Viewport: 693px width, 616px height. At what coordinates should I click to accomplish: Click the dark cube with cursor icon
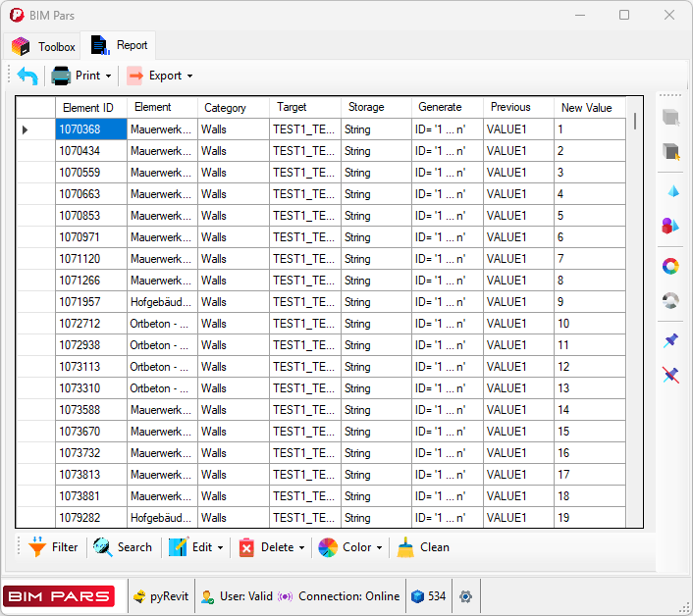point(671,152)
